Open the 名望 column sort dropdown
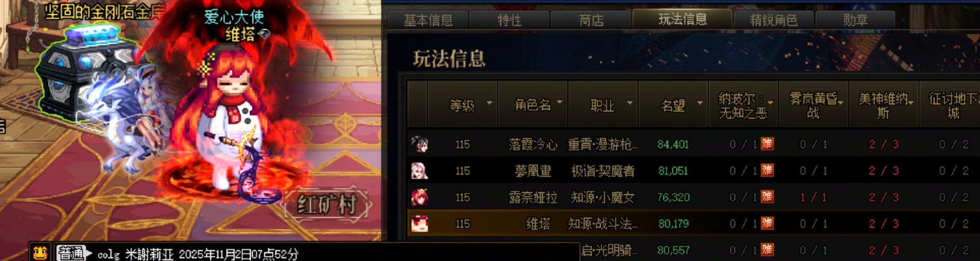980x261 pixels. coord(700,103)
